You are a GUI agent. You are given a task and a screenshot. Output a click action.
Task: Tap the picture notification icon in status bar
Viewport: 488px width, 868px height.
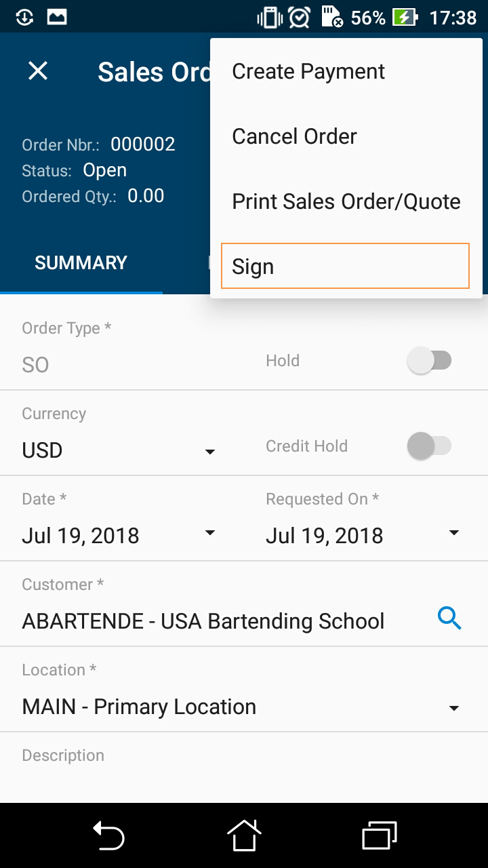pyautogui.click(x=57, y=17)
